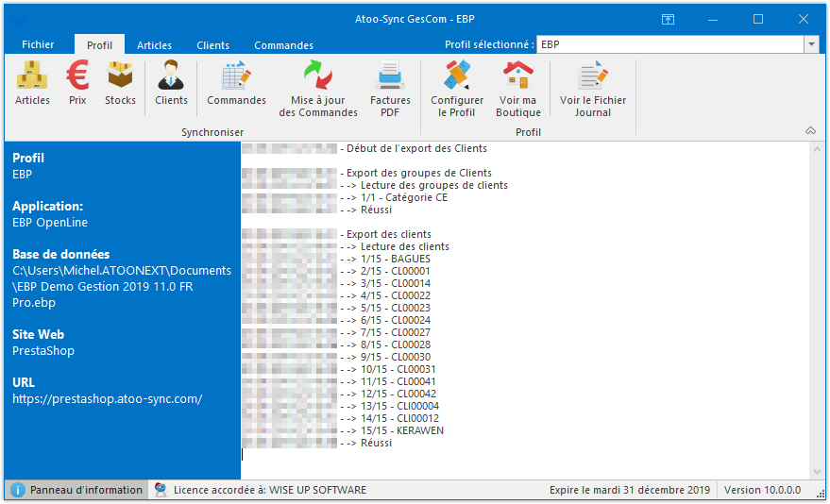
Task: Click the info icon in Panneau d'information
Action: 17,490
